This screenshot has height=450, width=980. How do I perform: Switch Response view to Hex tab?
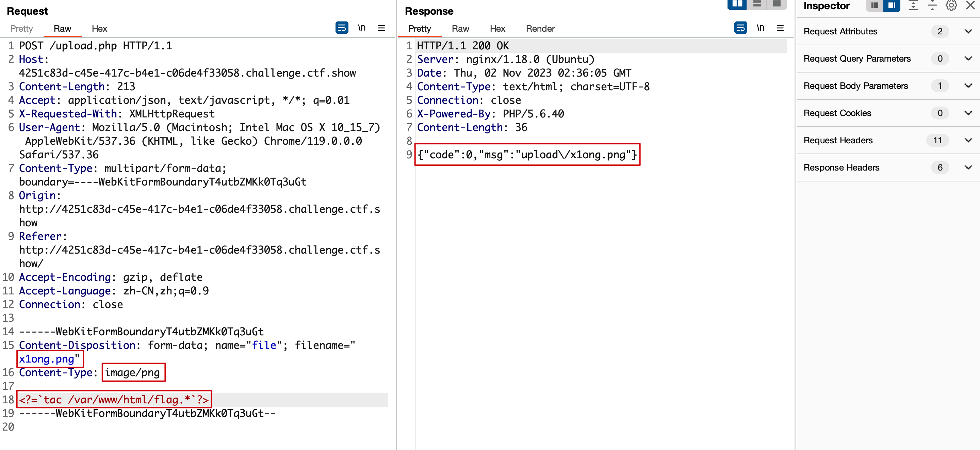point(497,29)
